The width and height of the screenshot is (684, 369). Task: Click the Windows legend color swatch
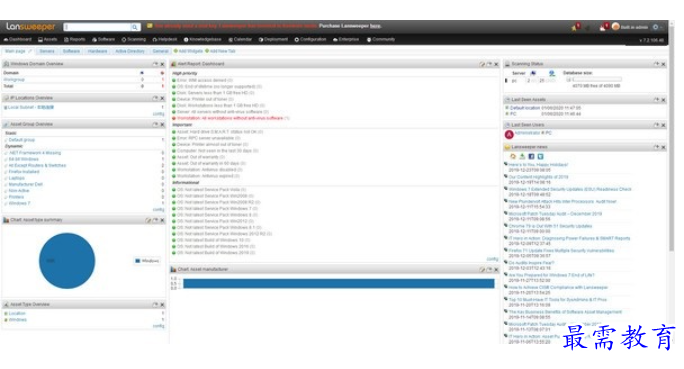pos(138,261)
